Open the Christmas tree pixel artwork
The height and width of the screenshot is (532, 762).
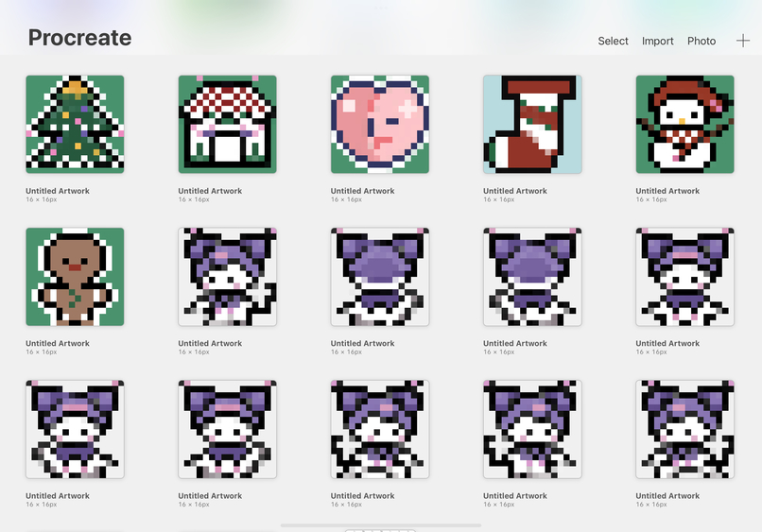75,125
